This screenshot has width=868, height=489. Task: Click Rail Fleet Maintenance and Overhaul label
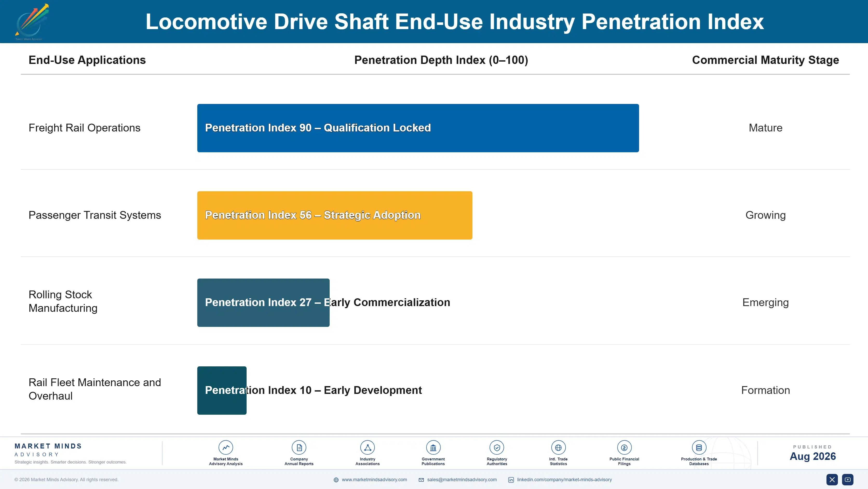pos(95,389)
